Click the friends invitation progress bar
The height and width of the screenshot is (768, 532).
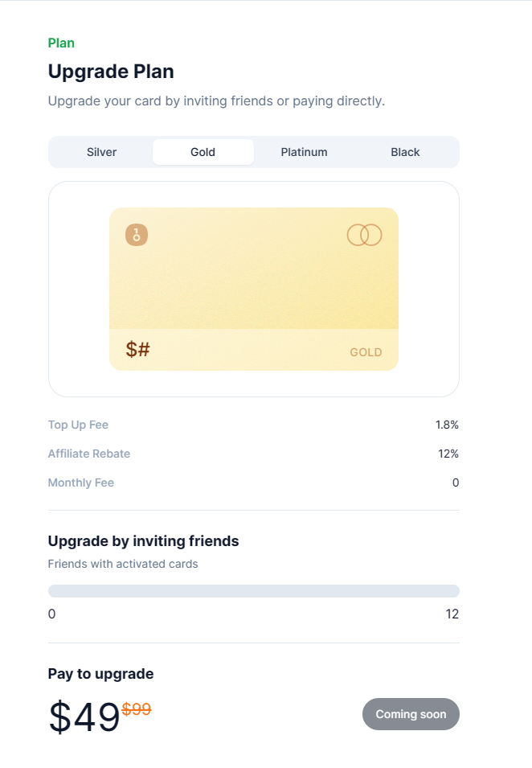coord(253,591)
